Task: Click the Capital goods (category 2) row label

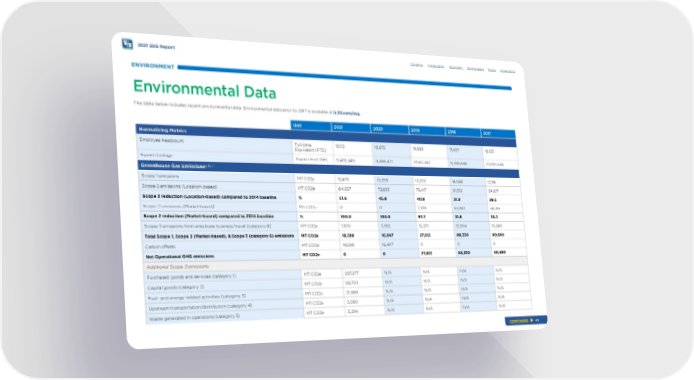Action: coord(175,287)
